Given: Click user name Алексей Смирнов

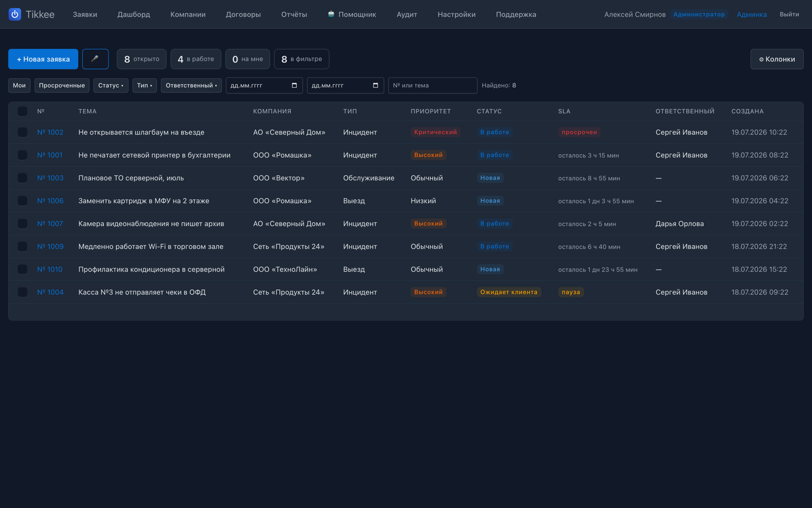Looking at the screenshot, I should (x=635, y=14).
